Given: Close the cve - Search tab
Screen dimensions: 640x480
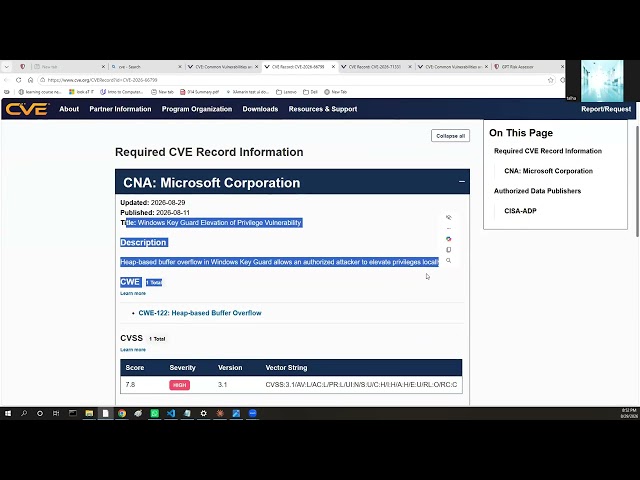Looking at the screenshot, I should pyautogui.click(x=180, y=67).
